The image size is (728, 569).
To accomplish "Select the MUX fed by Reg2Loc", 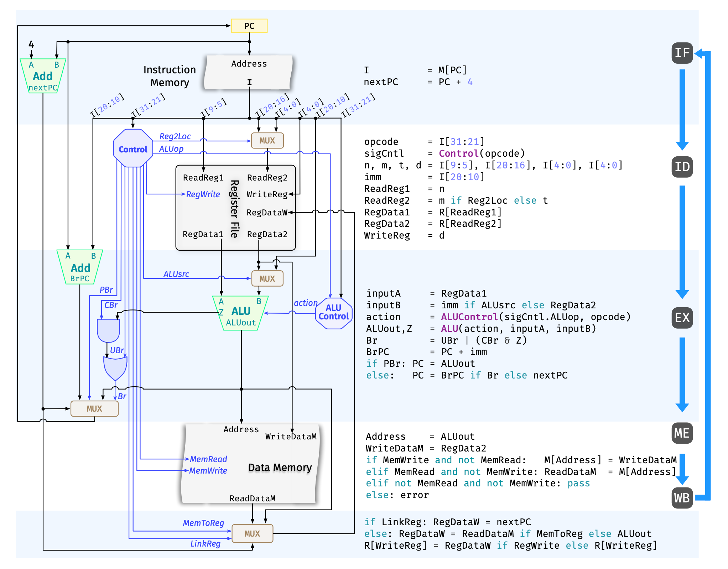I will [267, 141].
